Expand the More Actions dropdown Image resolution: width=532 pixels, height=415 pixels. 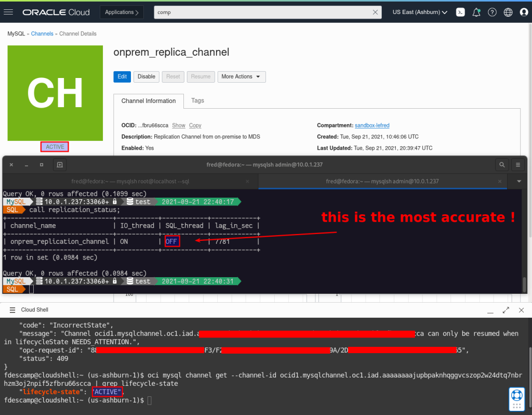point(241,77)
